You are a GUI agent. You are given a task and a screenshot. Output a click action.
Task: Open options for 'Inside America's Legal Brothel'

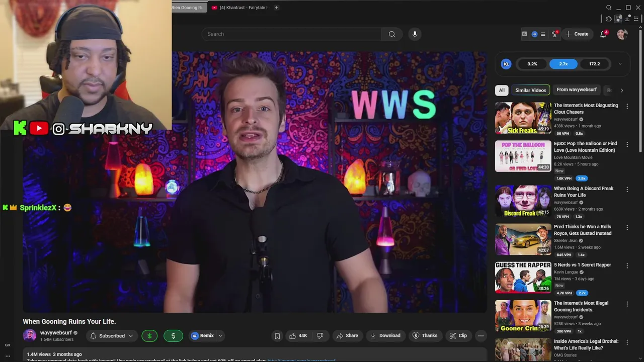click(627, 342)
